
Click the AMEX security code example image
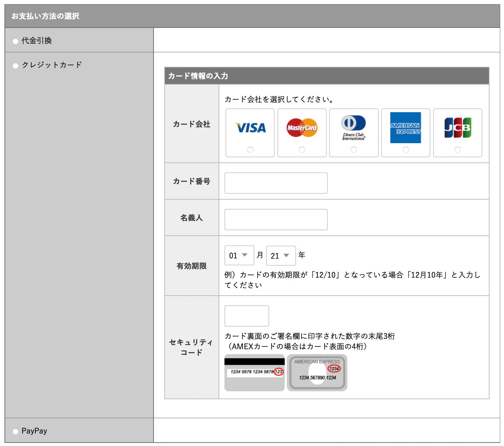point(317,373)
